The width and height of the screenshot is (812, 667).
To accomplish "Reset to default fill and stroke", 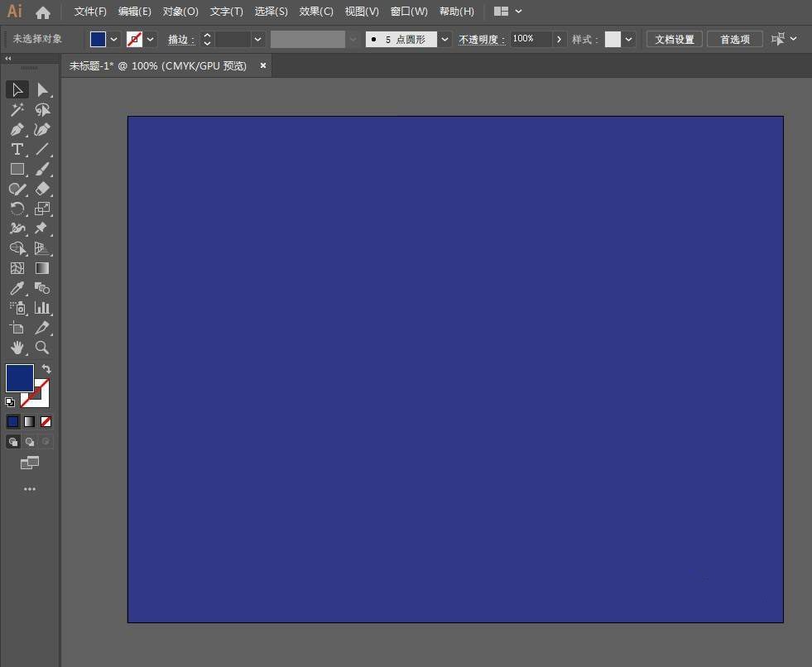I will point(10,402).
